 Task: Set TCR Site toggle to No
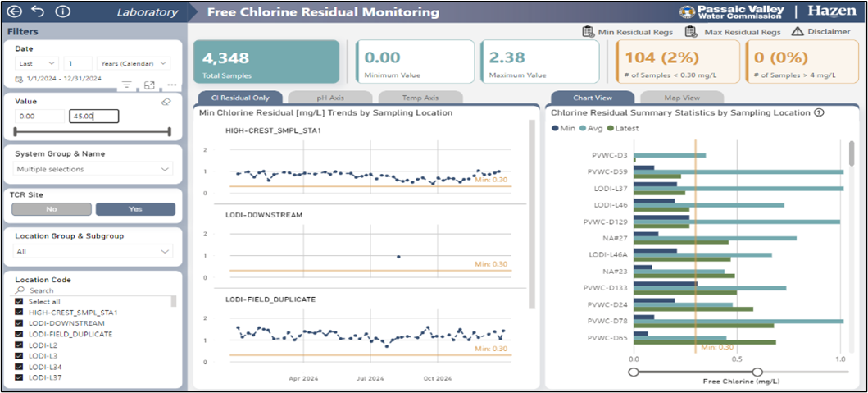coord(52,209)
